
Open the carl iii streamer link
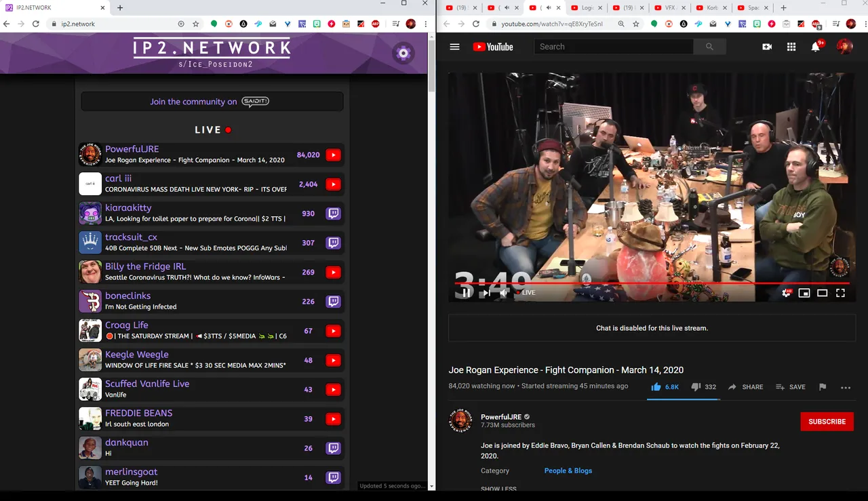pos(118,178)
